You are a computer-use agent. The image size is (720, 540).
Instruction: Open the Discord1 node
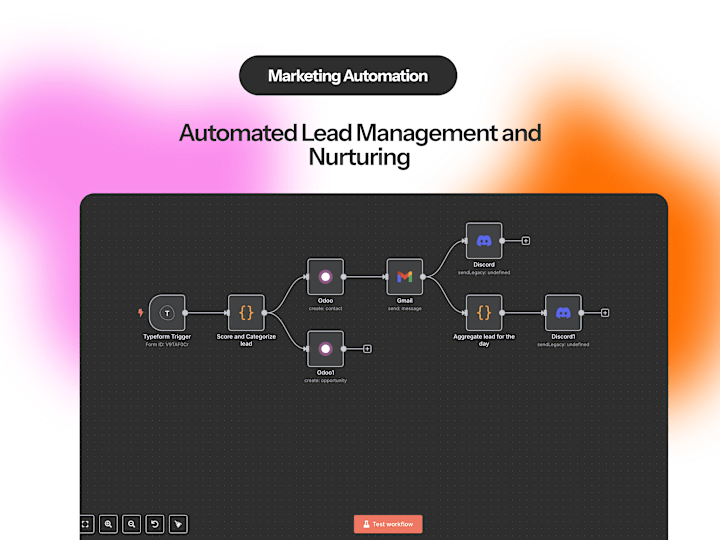563,313
